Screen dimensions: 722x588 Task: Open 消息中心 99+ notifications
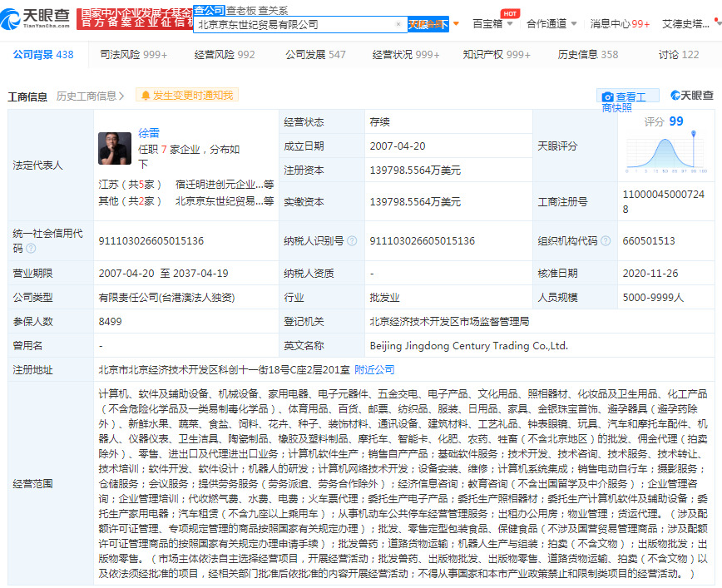coord(620,23)
